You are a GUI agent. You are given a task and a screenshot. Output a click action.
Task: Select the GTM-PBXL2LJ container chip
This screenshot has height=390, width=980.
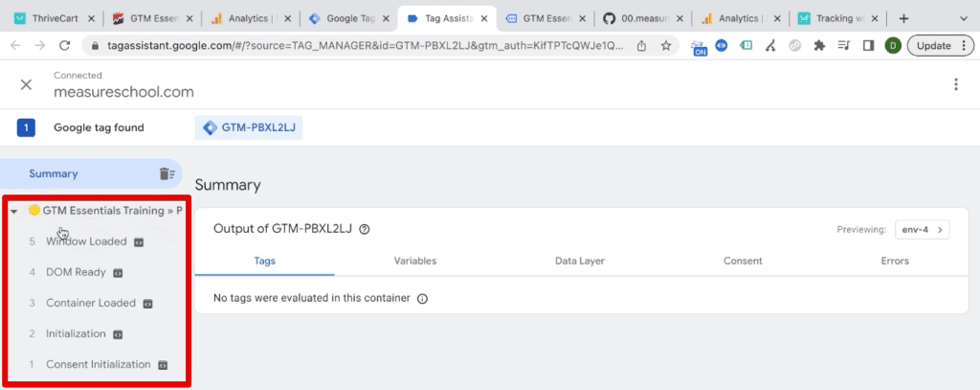(x=249, y=127)
